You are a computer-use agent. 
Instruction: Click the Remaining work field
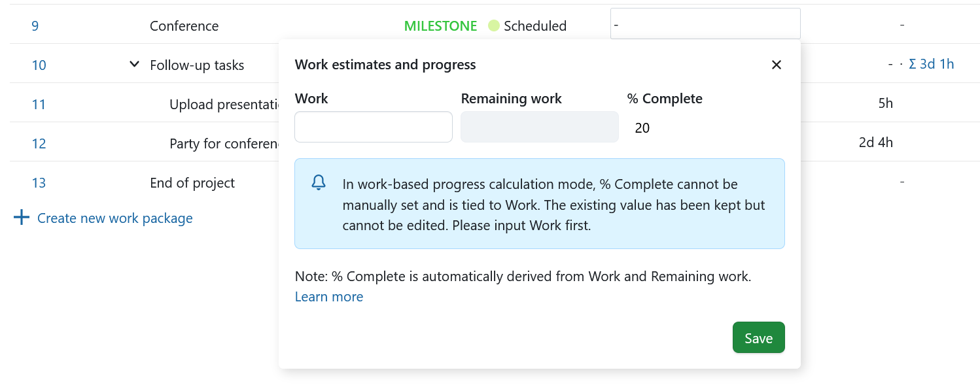coord(539,127)
